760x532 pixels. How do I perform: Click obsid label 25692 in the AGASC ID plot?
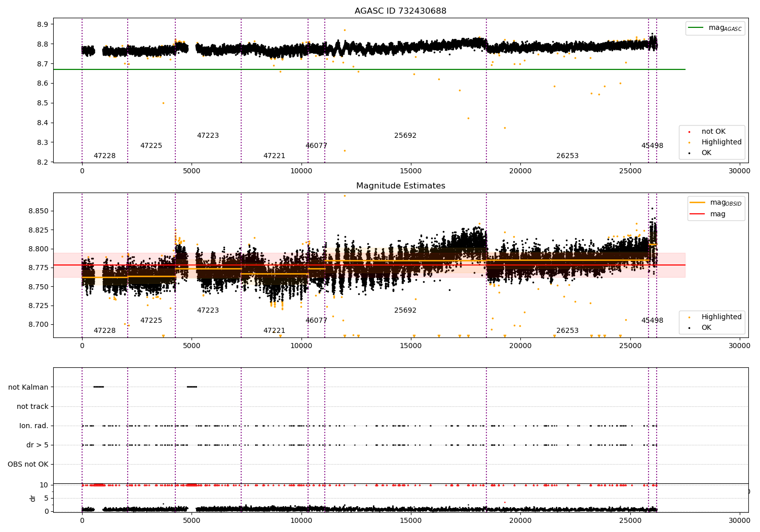[405, 136]
